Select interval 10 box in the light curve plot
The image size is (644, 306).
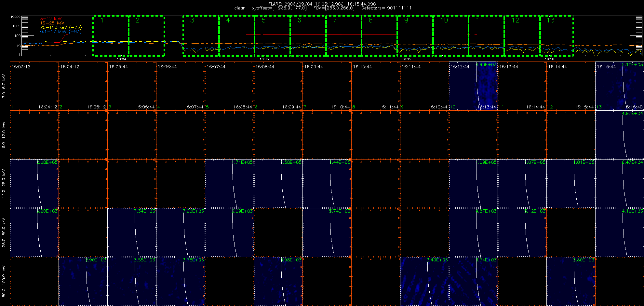[x=451, y=35]
